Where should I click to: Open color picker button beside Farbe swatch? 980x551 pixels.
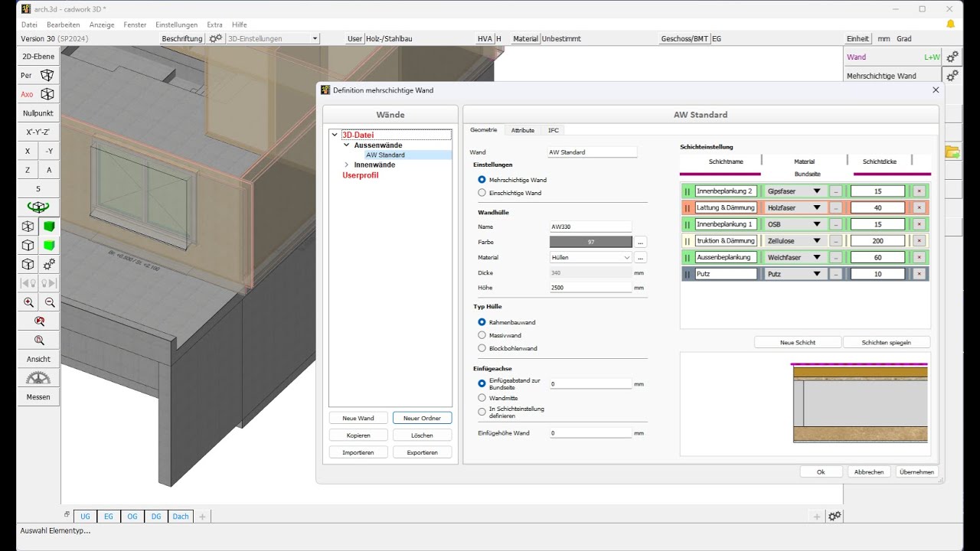pyautogui.click(x=641, y=242)
